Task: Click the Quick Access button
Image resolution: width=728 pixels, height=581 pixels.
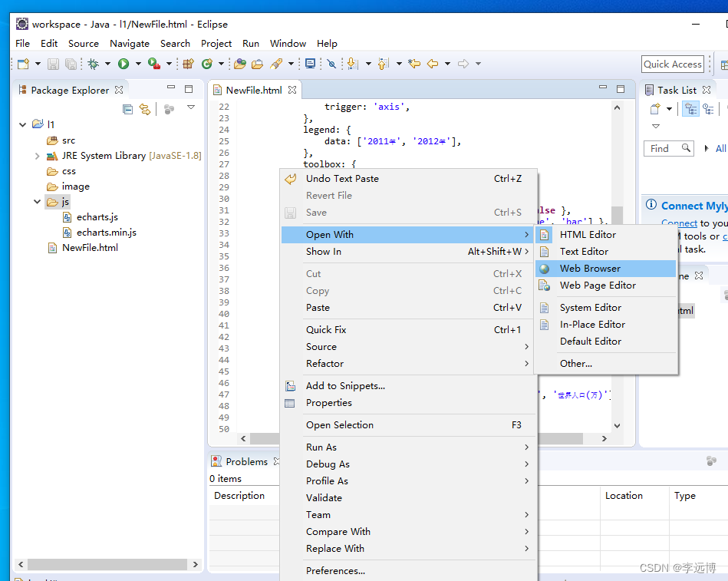Action: tap(672, 64)
